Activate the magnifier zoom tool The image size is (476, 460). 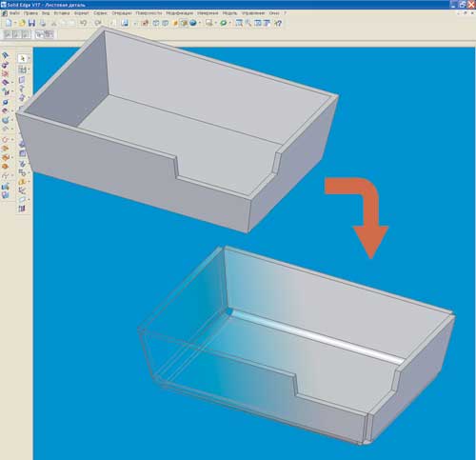point(248,23)
